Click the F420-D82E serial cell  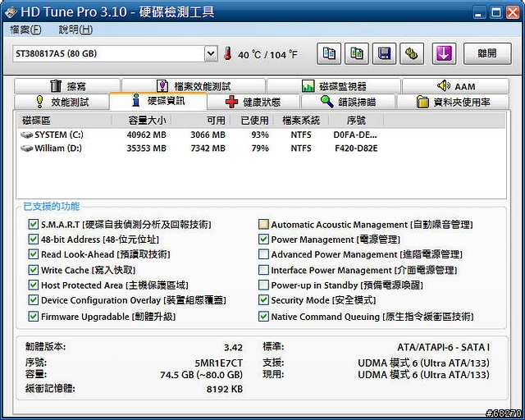tap(356, 148)
